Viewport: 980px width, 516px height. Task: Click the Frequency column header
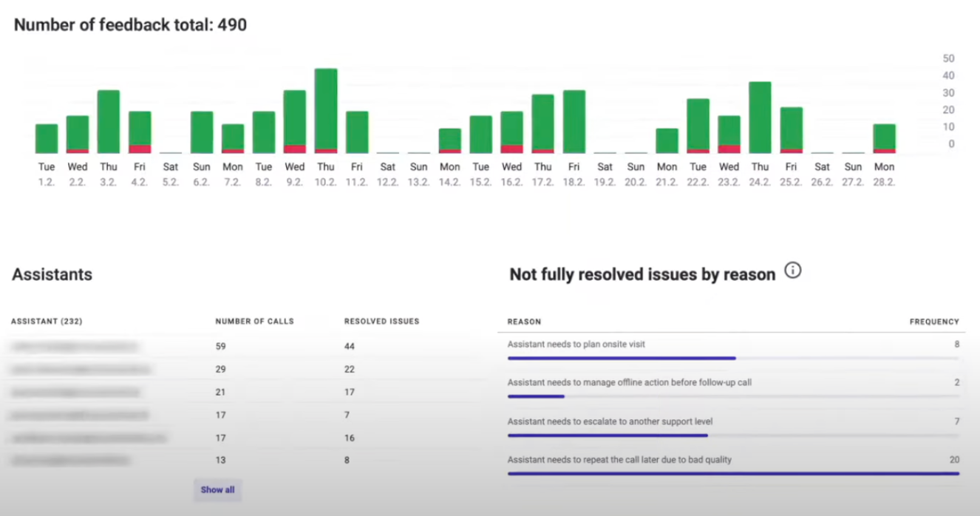933,322
